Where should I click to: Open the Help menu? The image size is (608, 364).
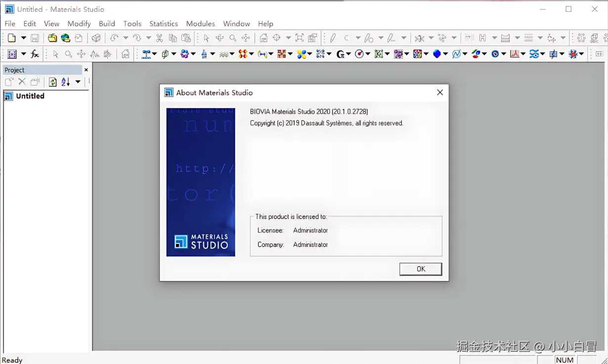coord(265,24)
